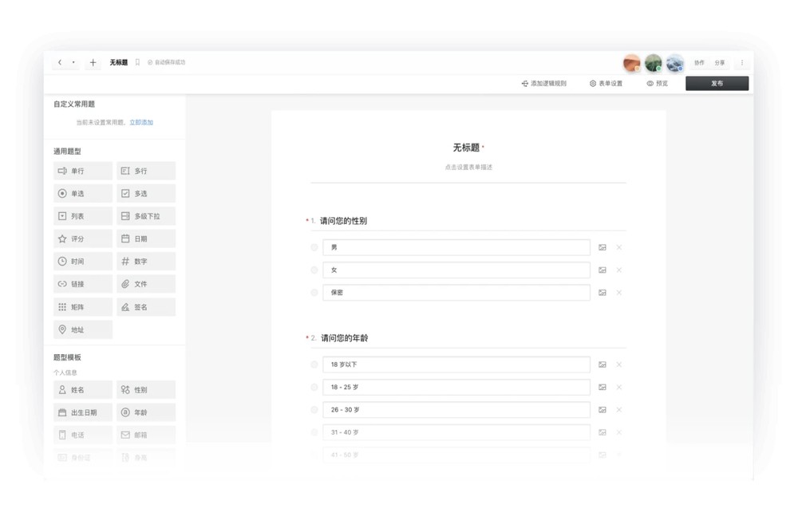Add a 列表 dropdown list question

[82, 216]
